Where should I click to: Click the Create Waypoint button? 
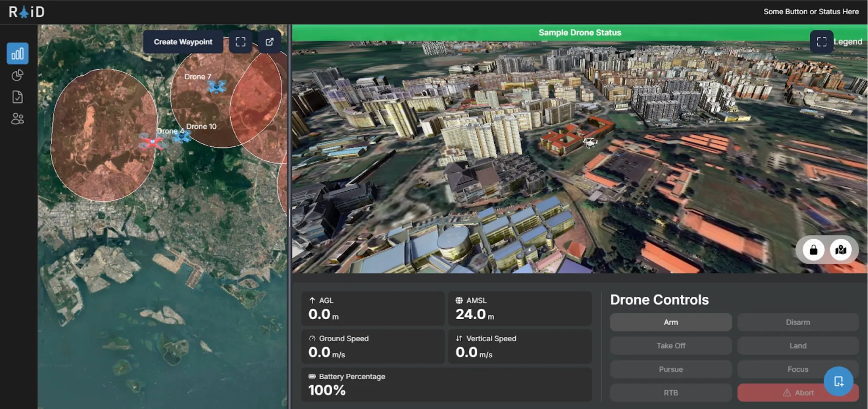(183, 42)
